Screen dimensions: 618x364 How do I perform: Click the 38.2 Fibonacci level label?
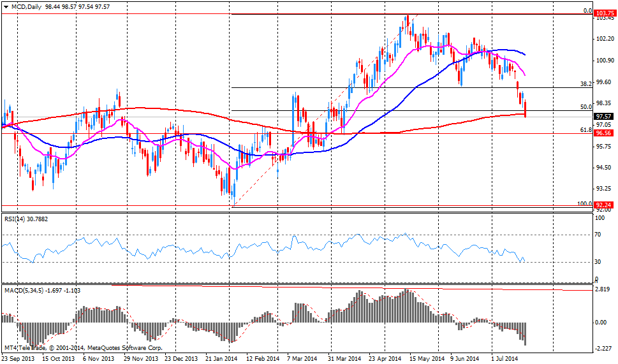[x=587, y=84]
